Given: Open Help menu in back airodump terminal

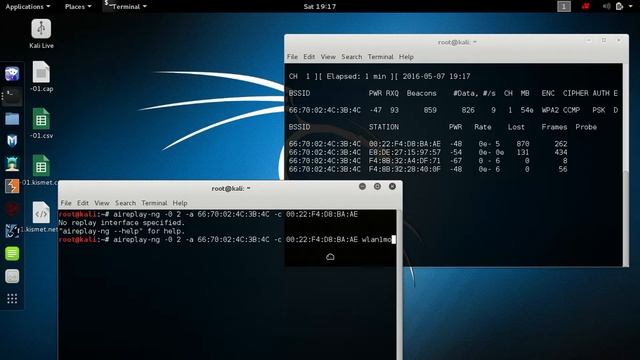Looking at the screenshot, I should 406,57.
